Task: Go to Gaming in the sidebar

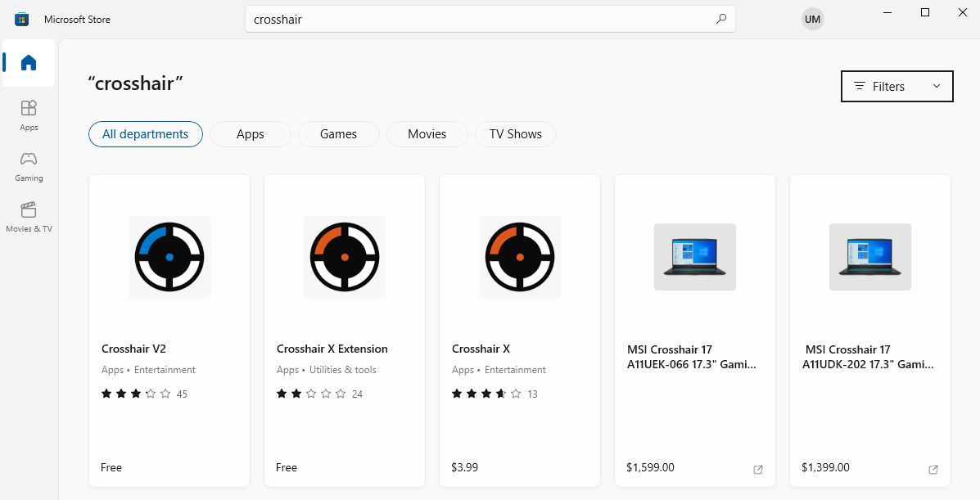Action: 29,164
